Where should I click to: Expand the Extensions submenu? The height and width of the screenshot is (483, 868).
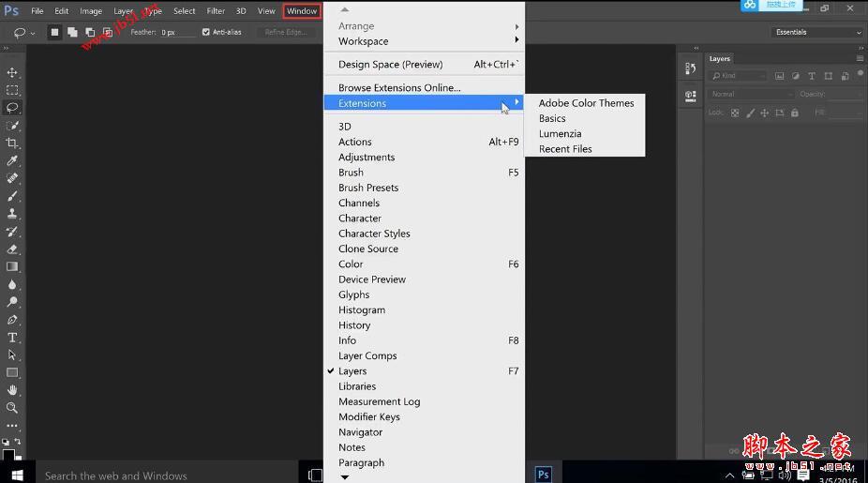pos(424,103)
